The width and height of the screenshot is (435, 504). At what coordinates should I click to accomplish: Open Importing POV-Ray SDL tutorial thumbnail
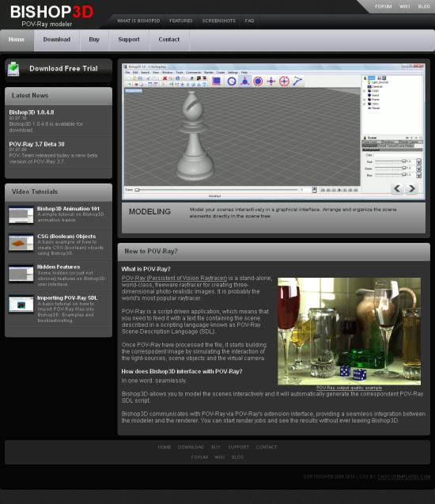[21, 304]
